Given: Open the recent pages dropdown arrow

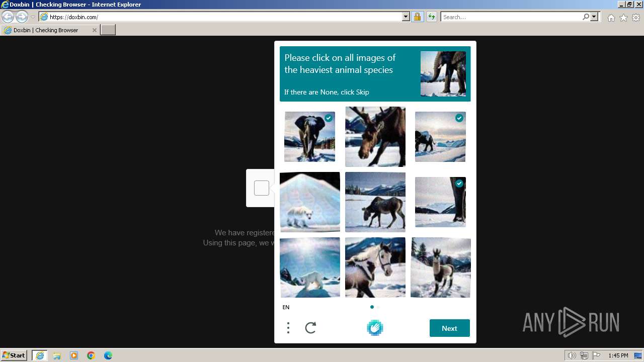Looking at the screenshot, I should tap(33, 17).
